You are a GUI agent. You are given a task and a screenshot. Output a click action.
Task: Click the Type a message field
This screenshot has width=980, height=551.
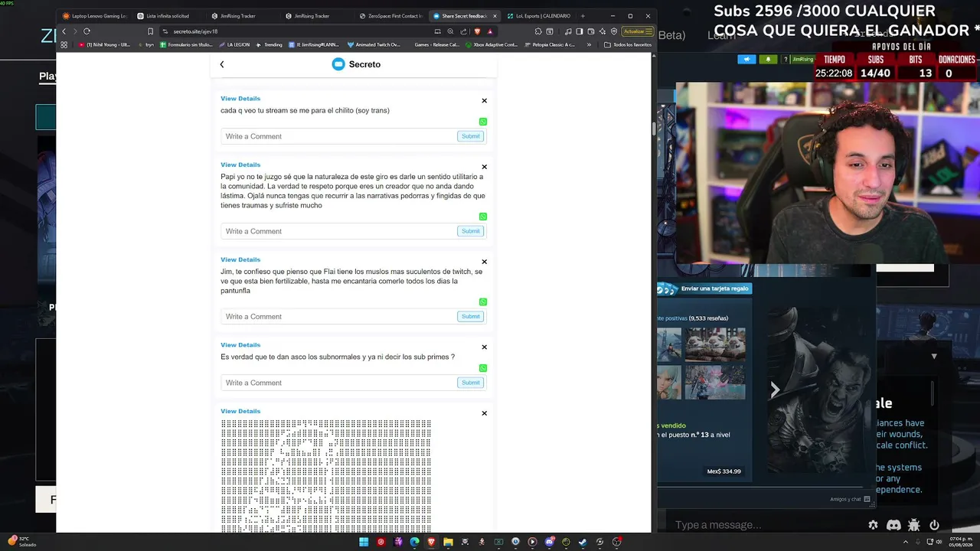point(766,525)
